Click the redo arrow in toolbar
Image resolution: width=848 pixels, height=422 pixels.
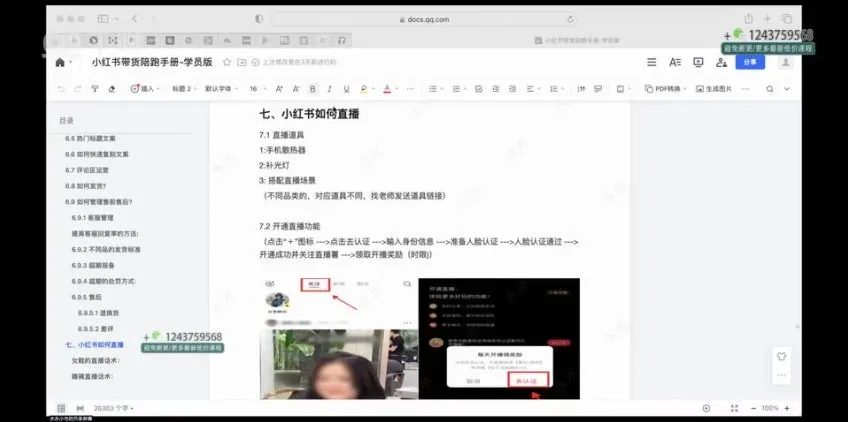[x=78, y=89]
